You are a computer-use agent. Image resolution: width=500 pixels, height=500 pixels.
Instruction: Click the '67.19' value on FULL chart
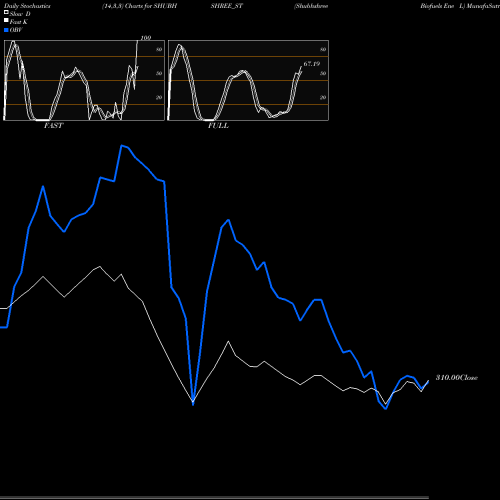pos(312,64)
